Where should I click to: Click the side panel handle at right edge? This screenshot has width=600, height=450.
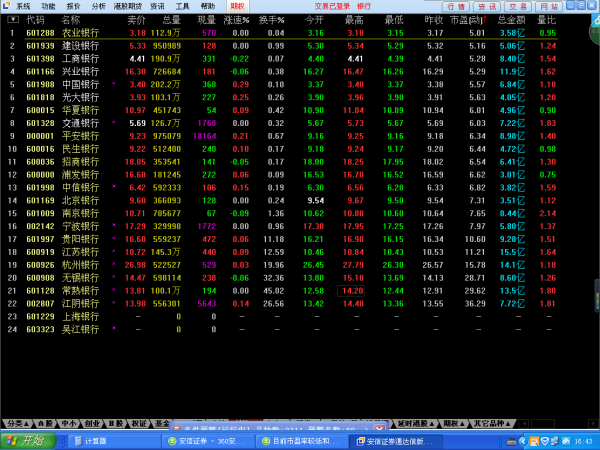(597, 295)
